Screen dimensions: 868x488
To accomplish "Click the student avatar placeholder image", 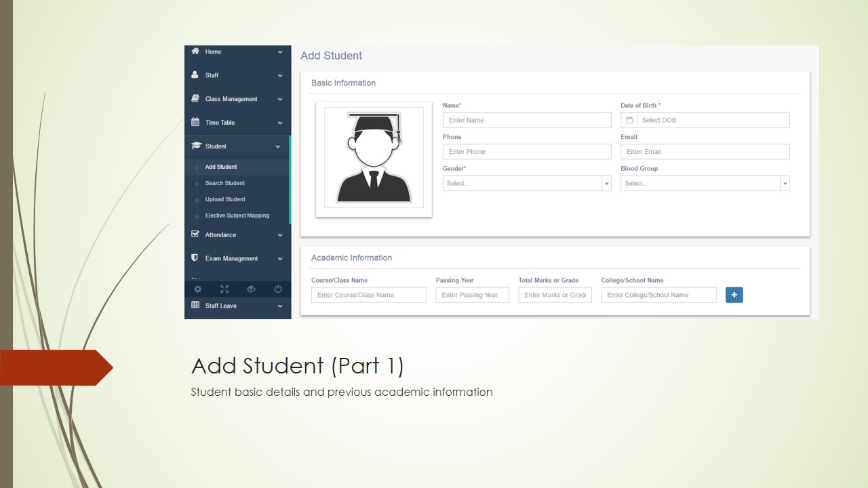I will pos(374,158).
